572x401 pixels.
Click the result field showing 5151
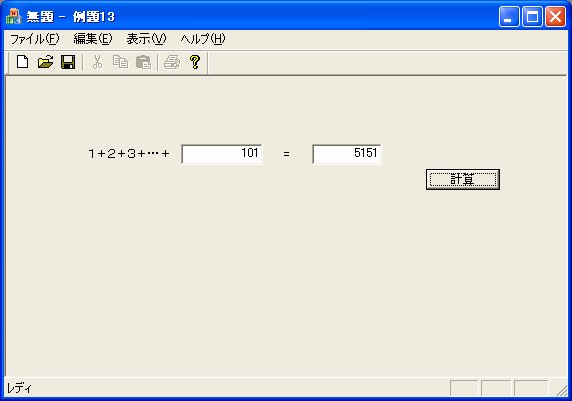coord(347,154)
